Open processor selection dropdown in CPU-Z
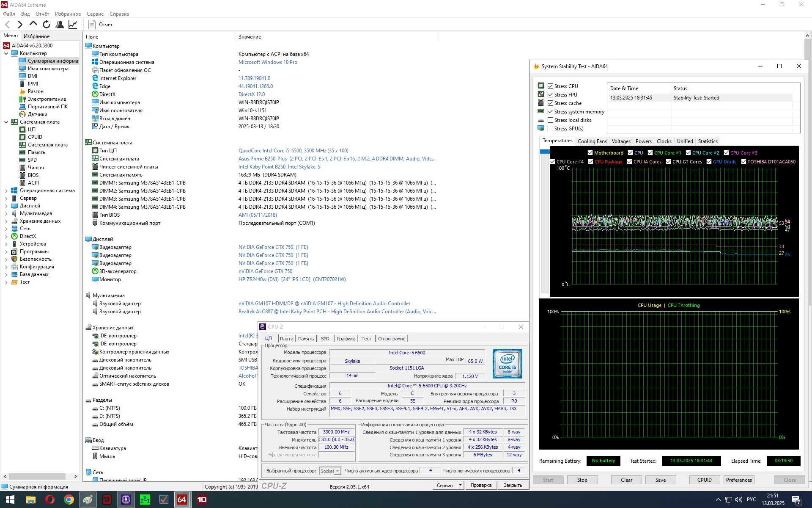The image size is (812, 508). pyautogui.click(x=337, y=471)
